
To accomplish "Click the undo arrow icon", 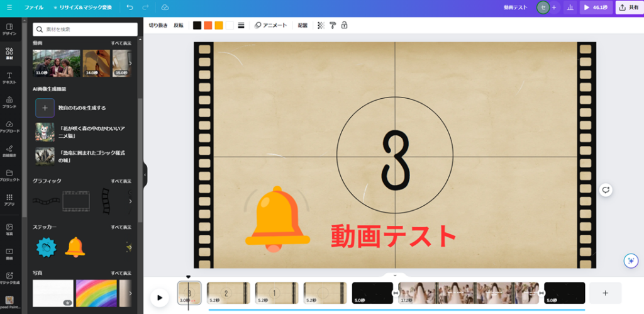I will pyautogui.click(x=130, y=8).
